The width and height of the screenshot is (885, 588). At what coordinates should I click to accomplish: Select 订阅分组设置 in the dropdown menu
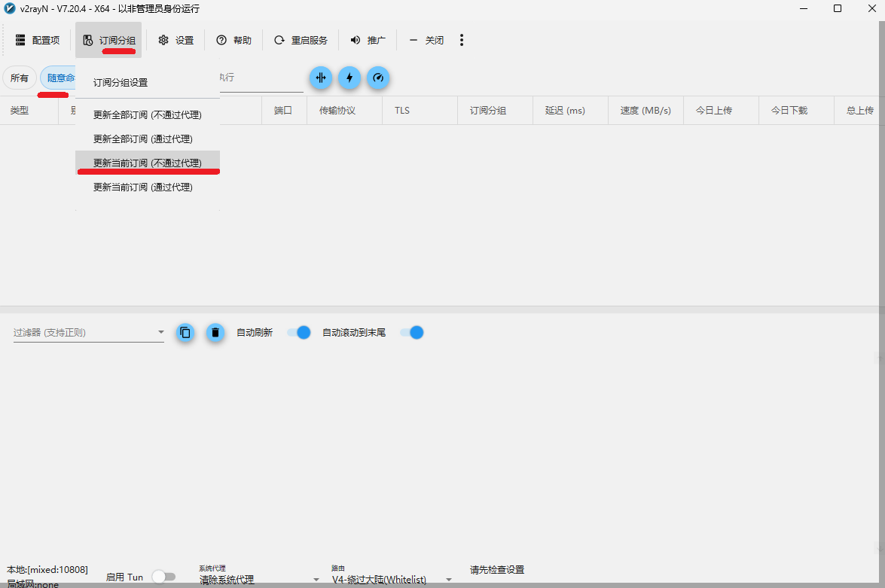pos(148,82)
